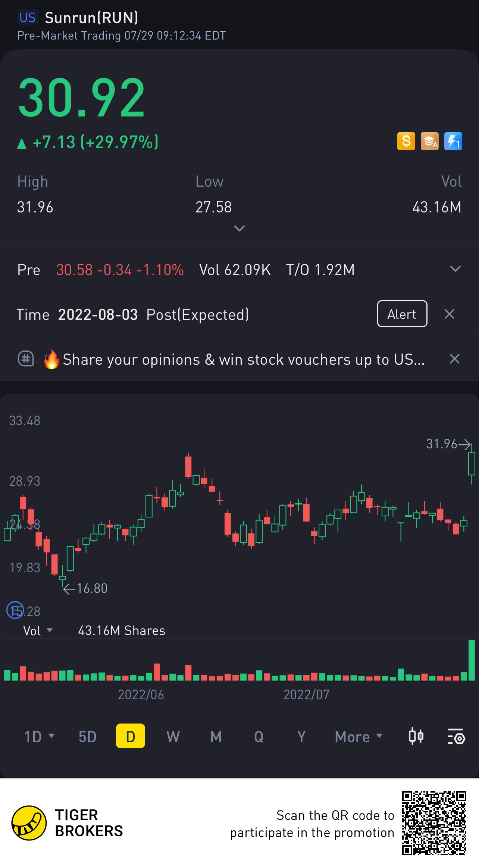The image size is (479, 868).
Task: Select the 5D chart tab
Action: pos(87,737)
